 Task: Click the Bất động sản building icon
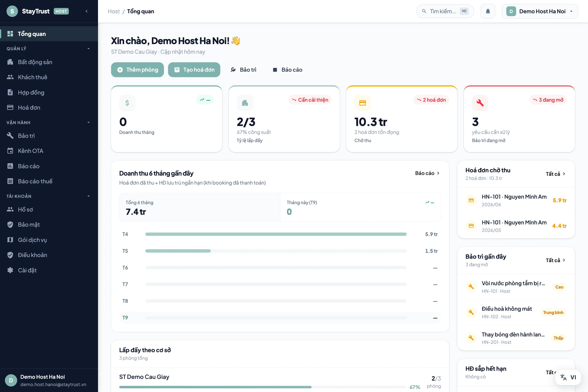(10, 62)
